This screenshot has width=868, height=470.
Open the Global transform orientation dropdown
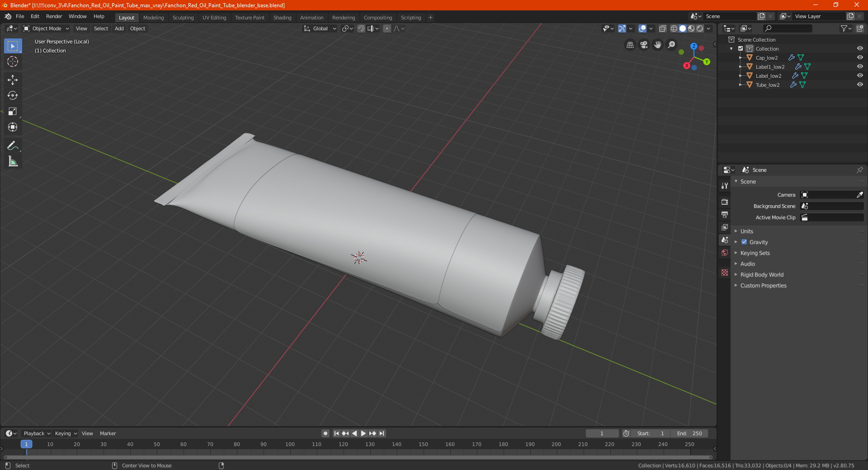click(320, 28)
